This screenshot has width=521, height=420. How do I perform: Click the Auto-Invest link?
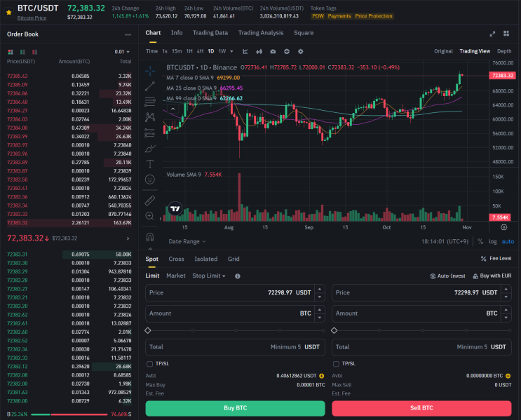[x=447, y=276]
